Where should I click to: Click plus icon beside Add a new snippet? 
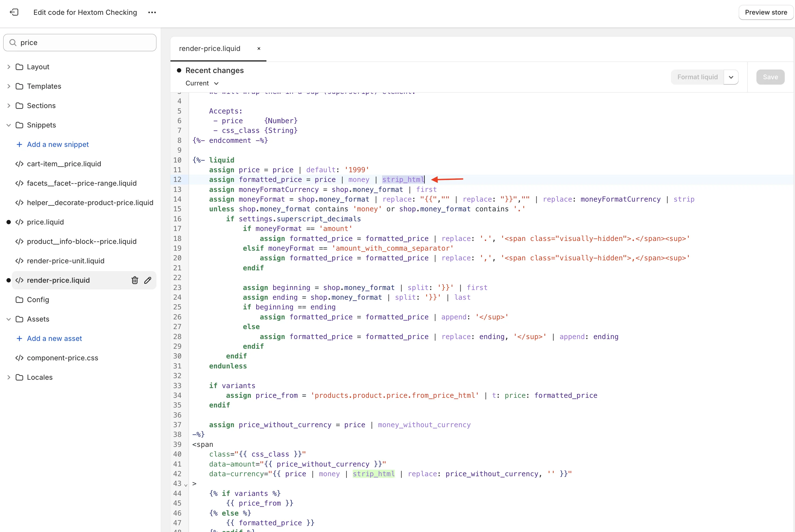point(19,144)
